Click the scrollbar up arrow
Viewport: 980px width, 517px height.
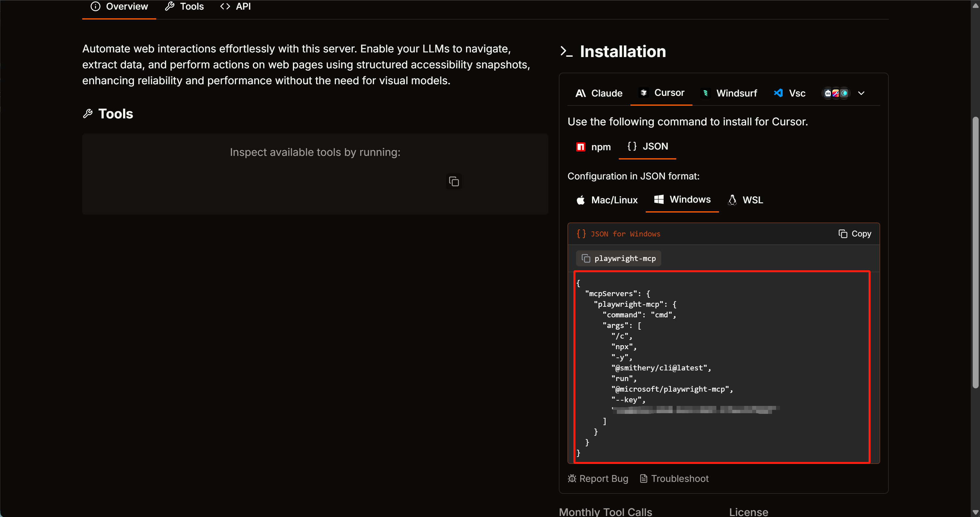975,5
